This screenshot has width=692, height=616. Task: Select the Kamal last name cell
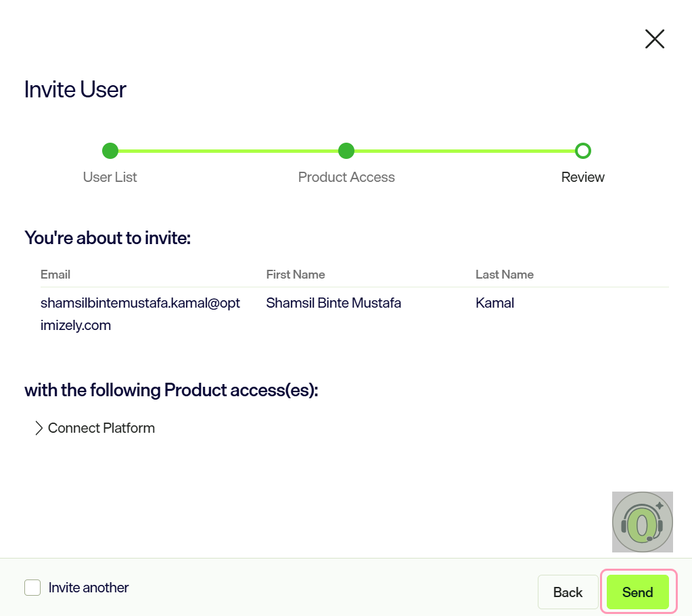click(x=494, y=303)
